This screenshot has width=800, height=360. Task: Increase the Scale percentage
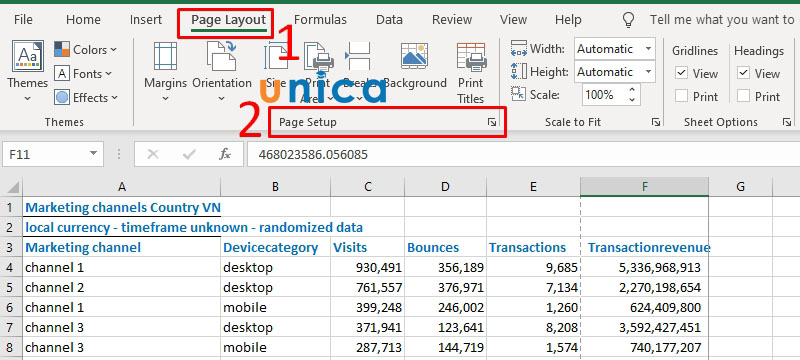tap(633, 90)
